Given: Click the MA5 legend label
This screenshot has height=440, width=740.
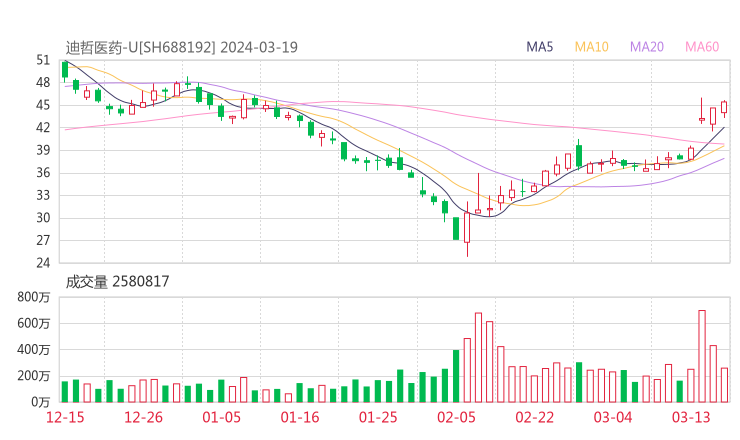Looking at the screenshot, I should click(539, 47).
